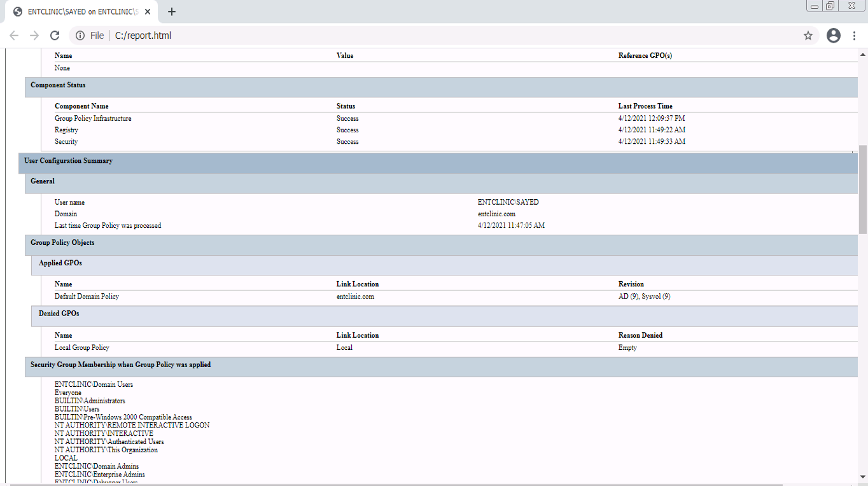Click the vertical scrollbar thumb
868x486 pixels.
[863, 190]
